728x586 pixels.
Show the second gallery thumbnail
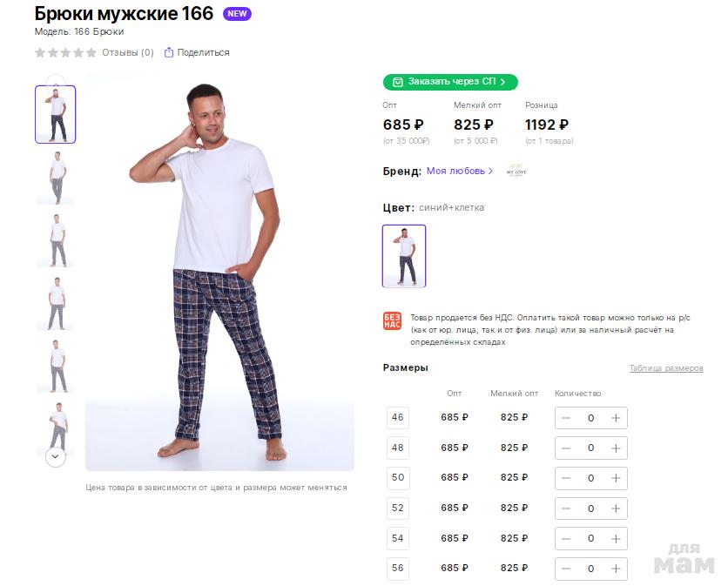click(56, 178)
